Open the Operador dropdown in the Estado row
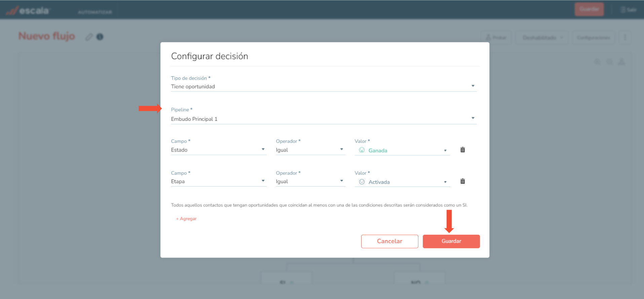Viewport: 644px width, 299px height. point(310,150)
